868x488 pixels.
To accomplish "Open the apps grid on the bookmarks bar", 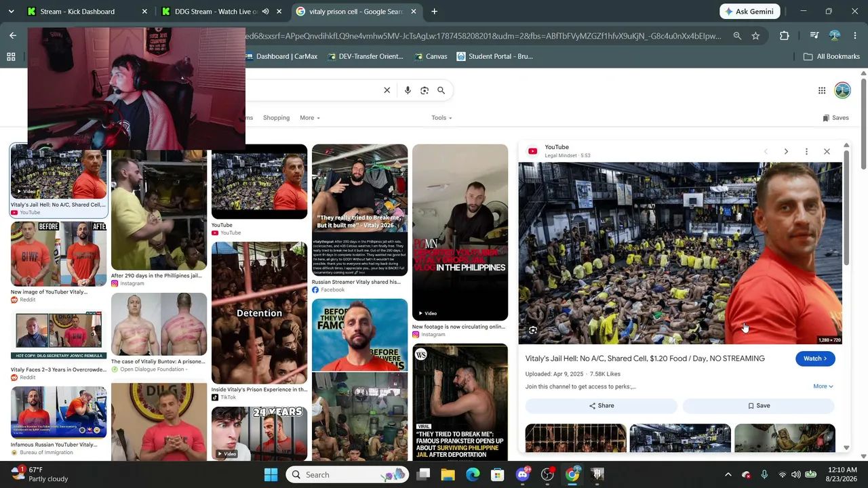I will pos(11,56).
